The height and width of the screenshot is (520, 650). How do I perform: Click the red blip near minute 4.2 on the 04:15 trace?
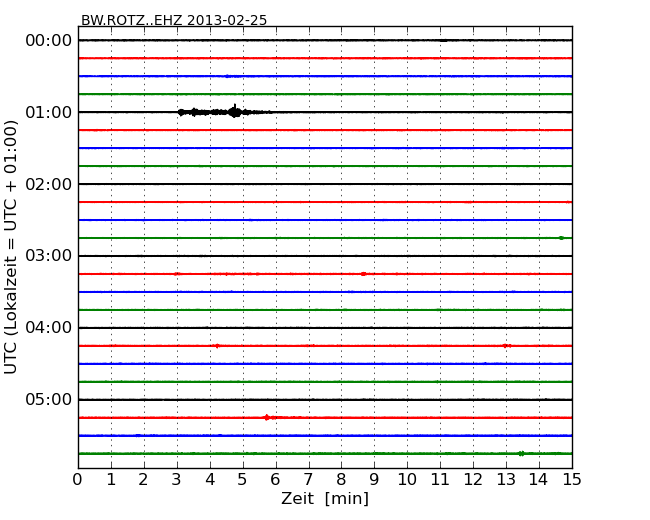tap(217, 346)
